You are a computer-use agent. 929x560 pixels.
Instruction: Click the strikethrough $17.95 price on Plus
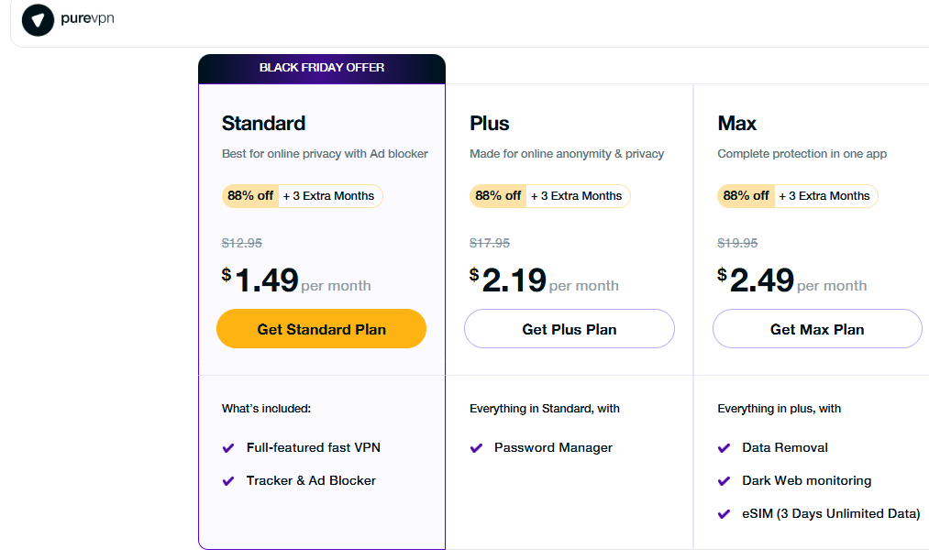coord(489,243)
